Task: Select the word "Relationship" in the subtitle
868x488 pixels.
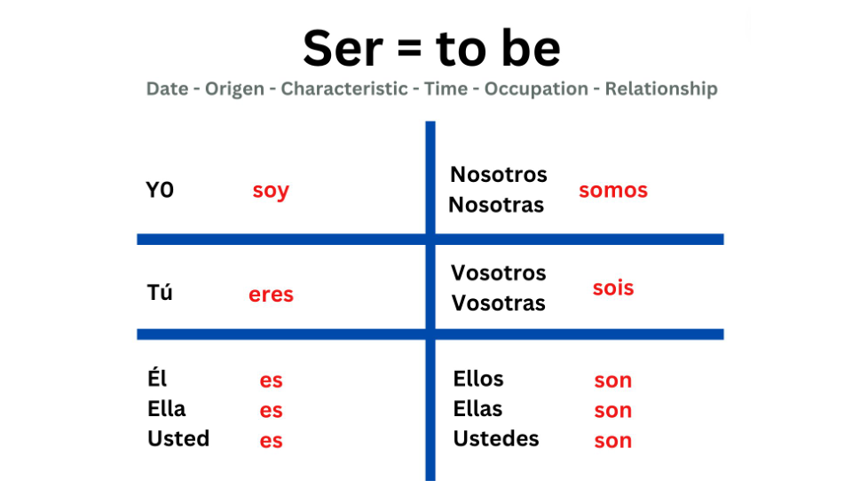Action: [661, 89]
